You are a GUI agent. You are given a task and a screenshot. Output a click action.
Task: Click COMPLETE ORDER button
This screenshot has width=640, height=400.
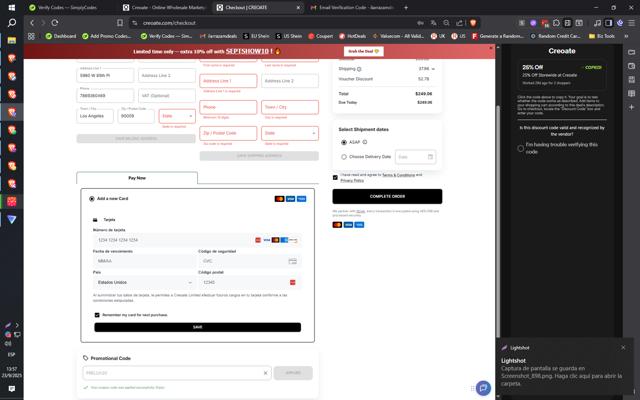387,196
